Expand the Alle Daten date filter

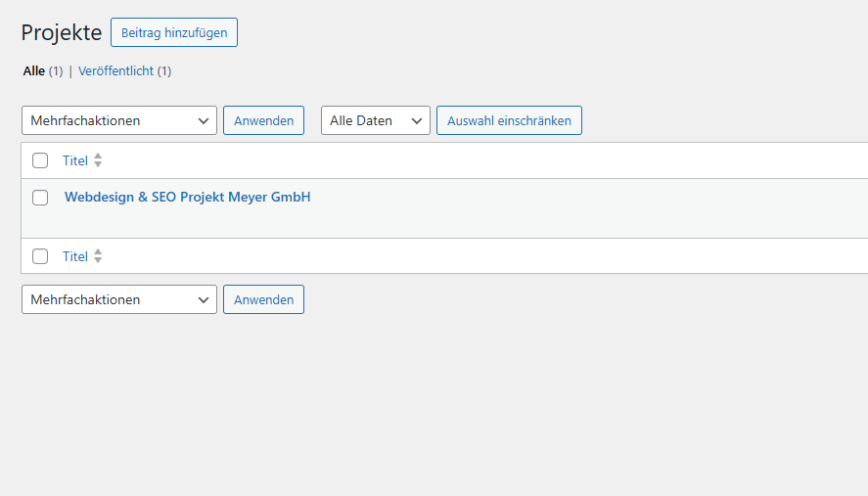[376, 120]
